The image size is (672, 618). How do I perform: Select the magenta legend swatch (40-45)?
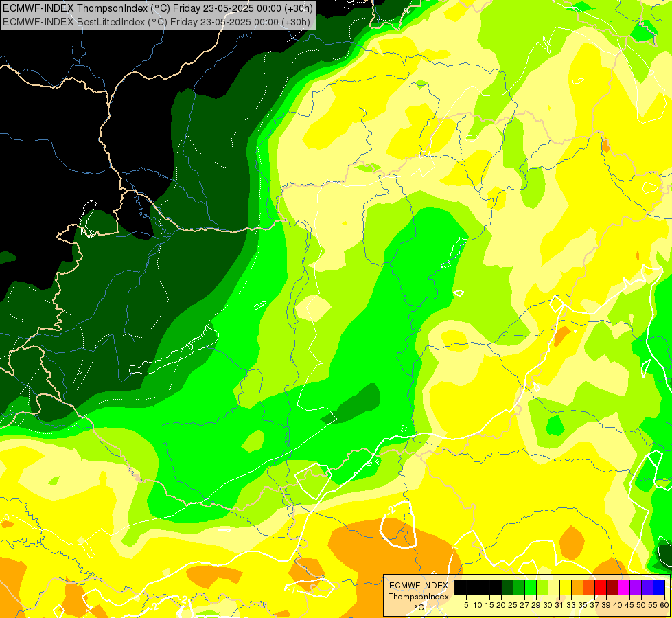point(624,587)
